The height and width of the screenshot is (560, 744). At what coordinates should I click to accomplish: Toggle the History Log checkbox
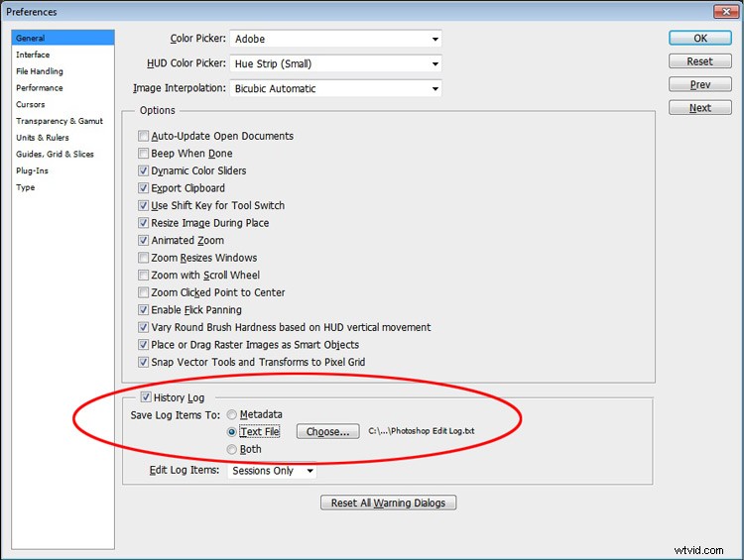pyautogui.click(x=146, y=397)
